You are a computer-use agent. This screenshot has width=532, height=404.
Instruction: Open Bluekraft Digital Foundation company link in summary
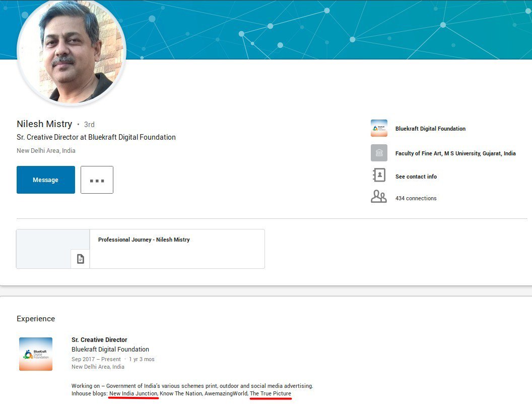click(430, 129)
